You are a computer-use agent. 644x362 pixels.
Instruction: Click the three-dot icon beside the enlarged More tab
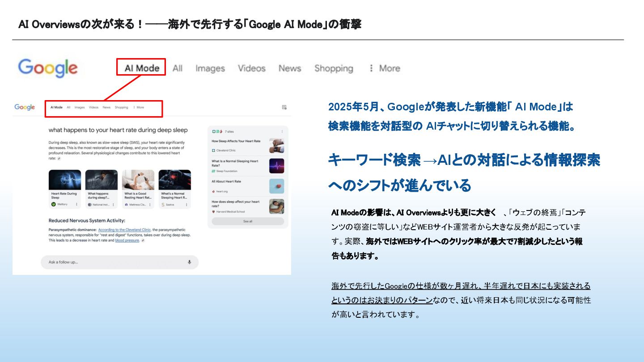[371, 68]
